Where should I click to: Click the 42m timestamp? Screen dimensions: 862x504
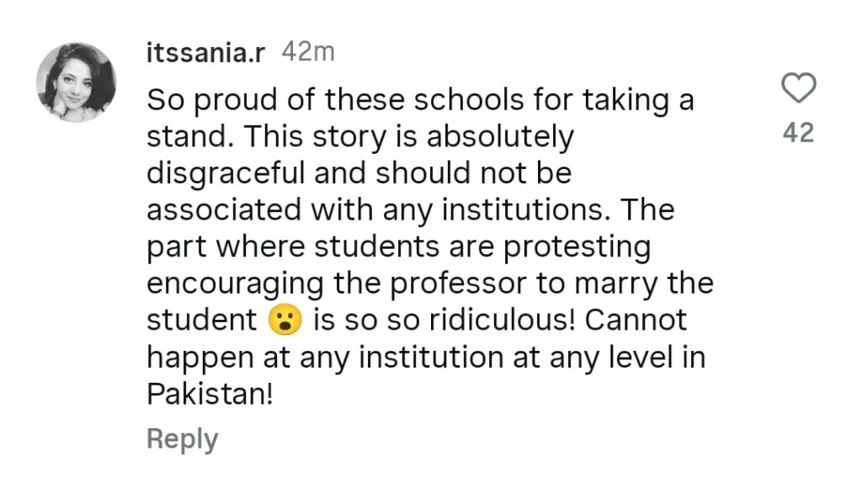coord(307,52)
